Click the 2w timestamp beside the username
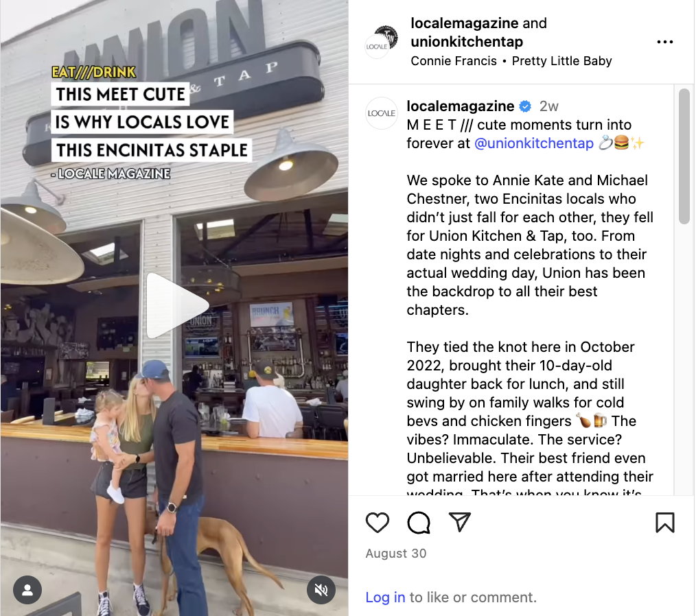This screenshot has width=696, height=616. [x=548, y=106]
